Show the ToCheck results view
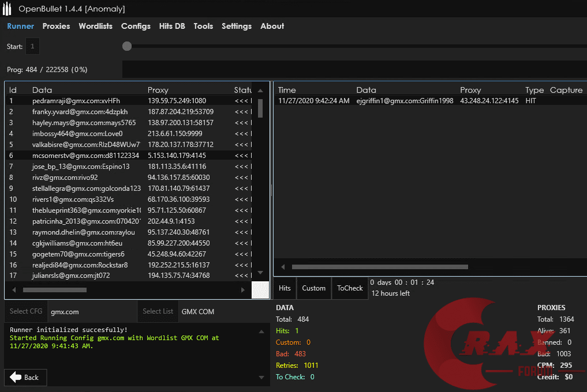587x392 pixels. click(x=350, y=288)
